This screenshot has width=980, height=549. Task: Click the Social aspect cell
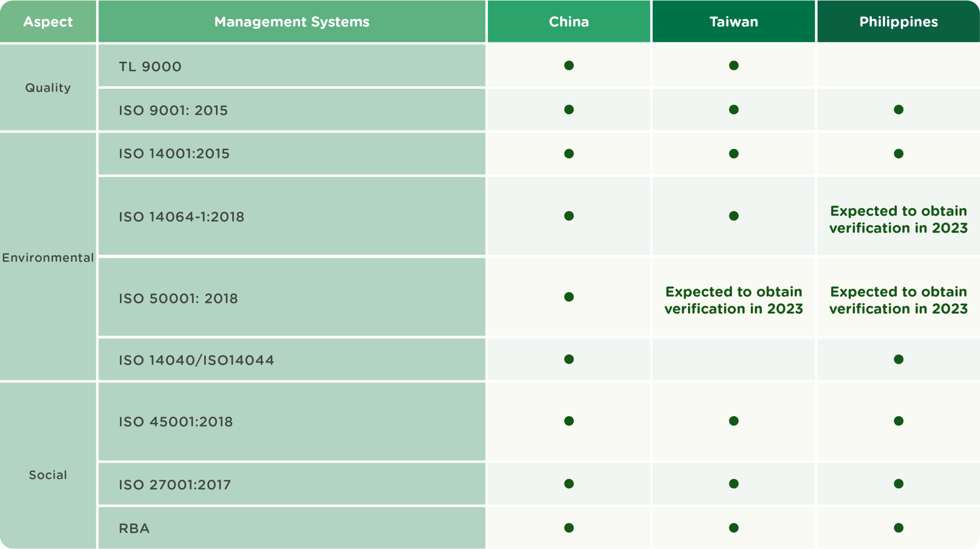point(48,475)
